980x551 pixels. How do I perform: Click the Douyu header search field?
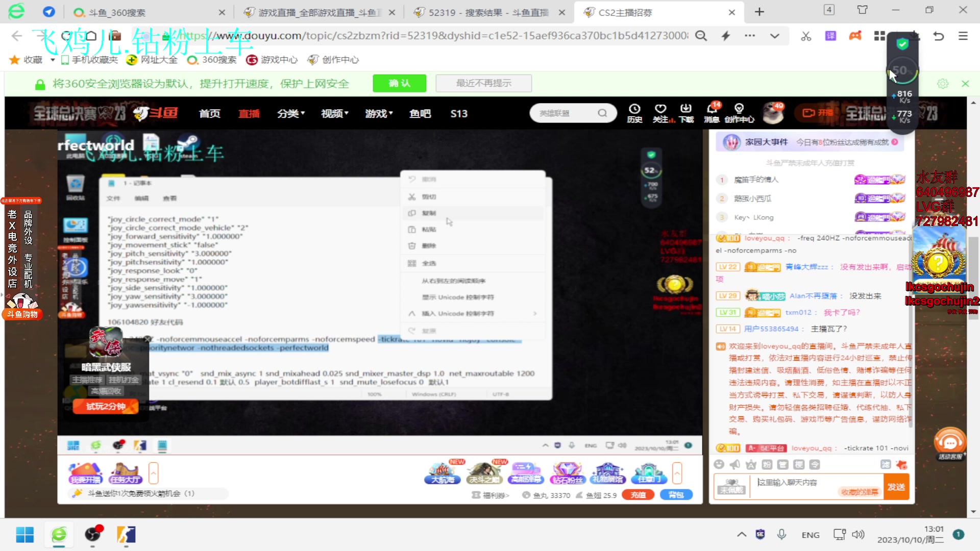click(567, 113)
